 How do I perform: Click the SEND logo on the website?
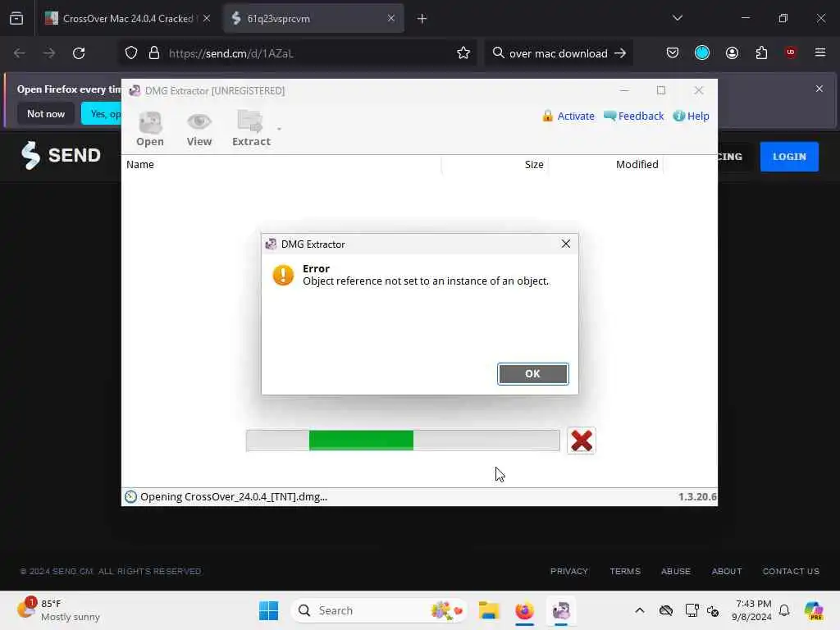[x=61, y=155]
